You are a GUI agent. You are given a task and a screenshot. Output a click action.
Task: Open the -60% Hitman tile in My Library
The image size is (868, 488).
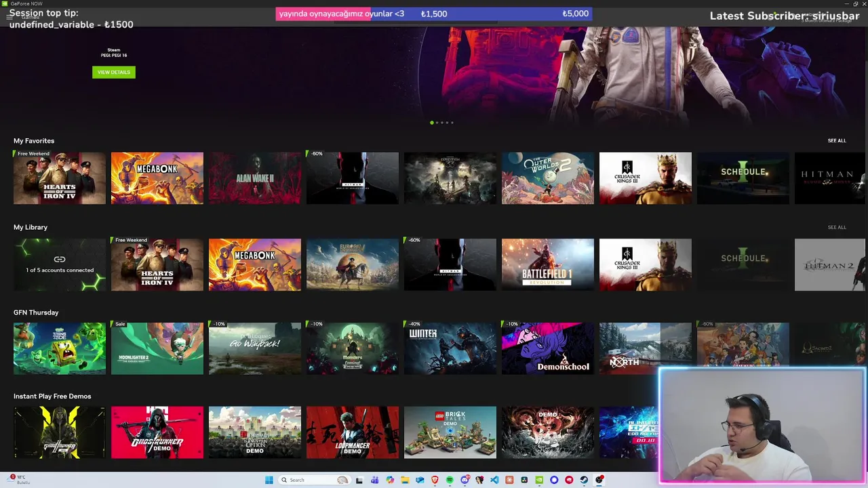(450, 264)
